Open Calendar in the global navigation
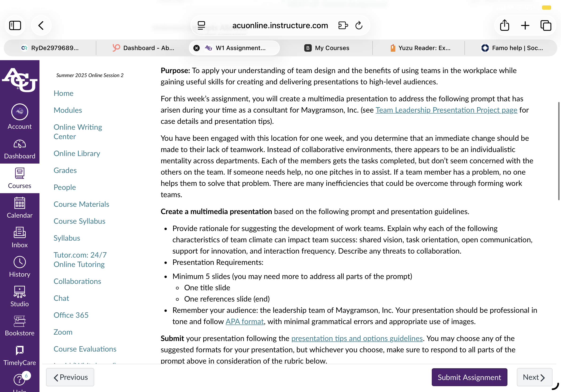 coord(19,208)
